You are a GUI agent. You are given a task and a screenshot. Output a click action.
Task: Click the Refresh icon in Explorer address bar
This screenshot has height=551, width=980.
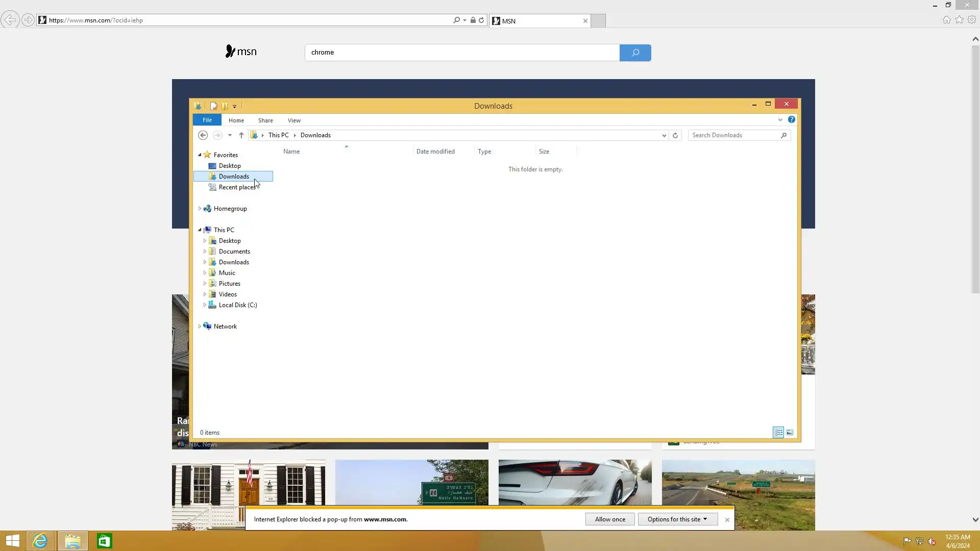(x=675, y=135)
